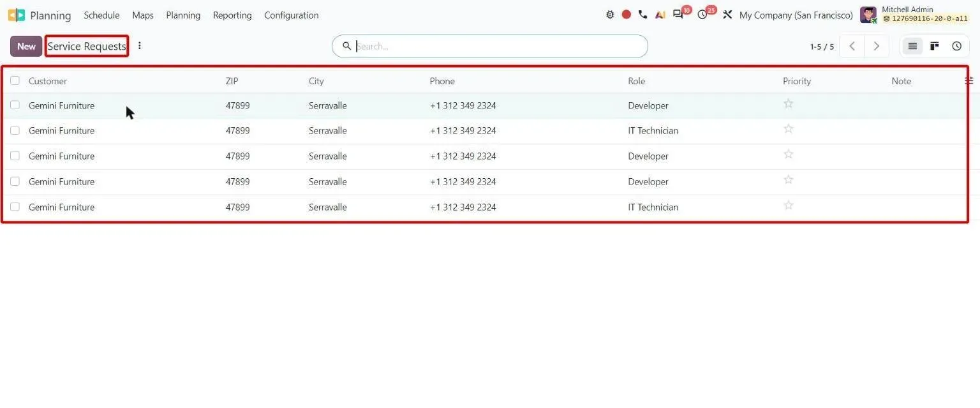980x408 pixels.
Task: Switch to kanban view
Action: point(935,46)
